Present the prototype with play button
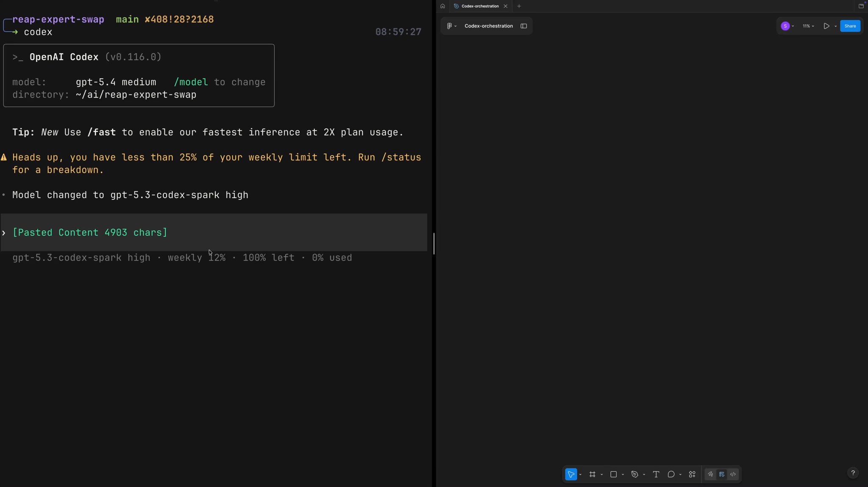This screenshot has width=868, height=487. pyautogui.click(x=826, y=26)
